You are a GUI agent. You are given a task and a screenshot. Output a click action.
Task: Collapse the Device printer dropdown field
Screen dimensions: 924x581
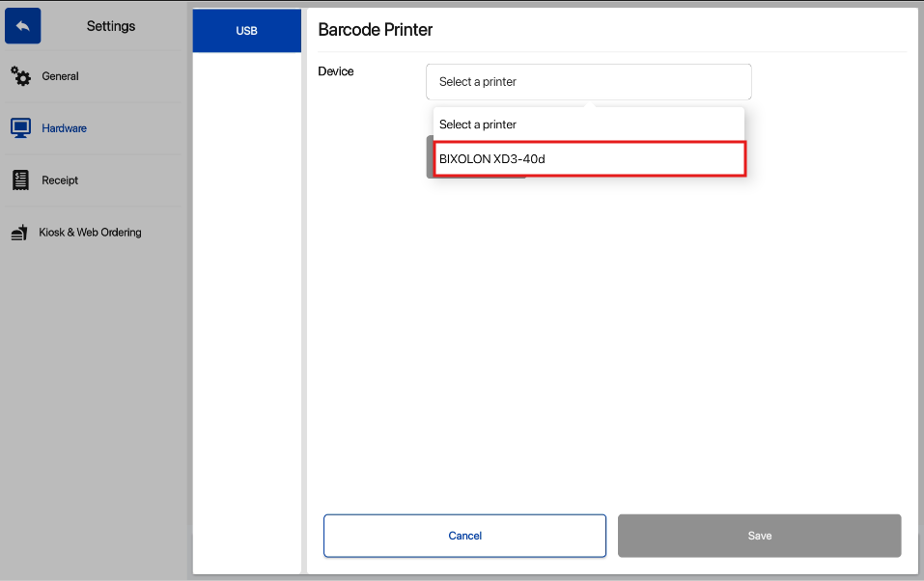(x=588, y=82)
